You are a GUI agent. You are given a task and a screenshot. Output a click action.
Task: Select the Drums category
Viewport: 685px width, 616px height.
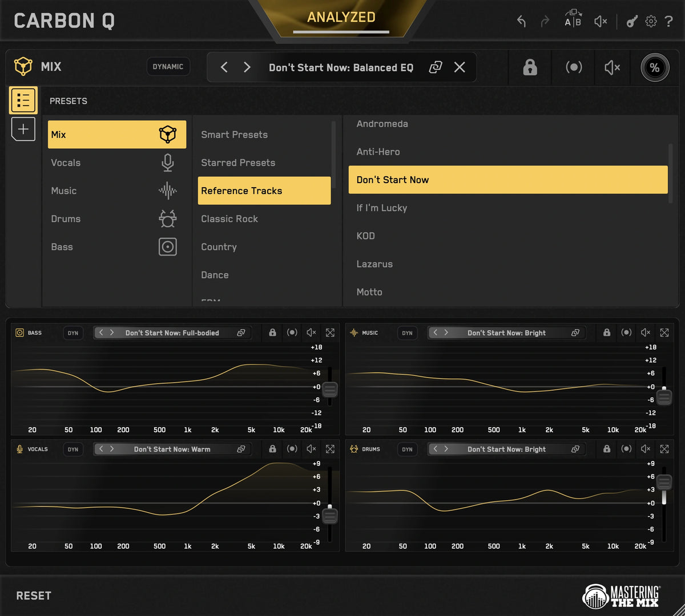click(117, 218)
